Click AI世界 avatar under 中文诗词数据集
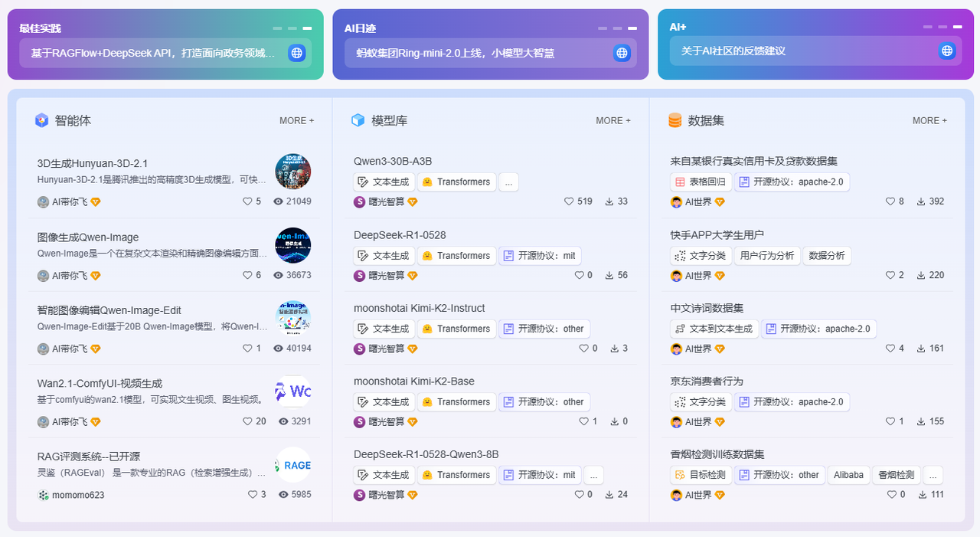The width and height of the screenshot is (980, 537). pos(676,349)
